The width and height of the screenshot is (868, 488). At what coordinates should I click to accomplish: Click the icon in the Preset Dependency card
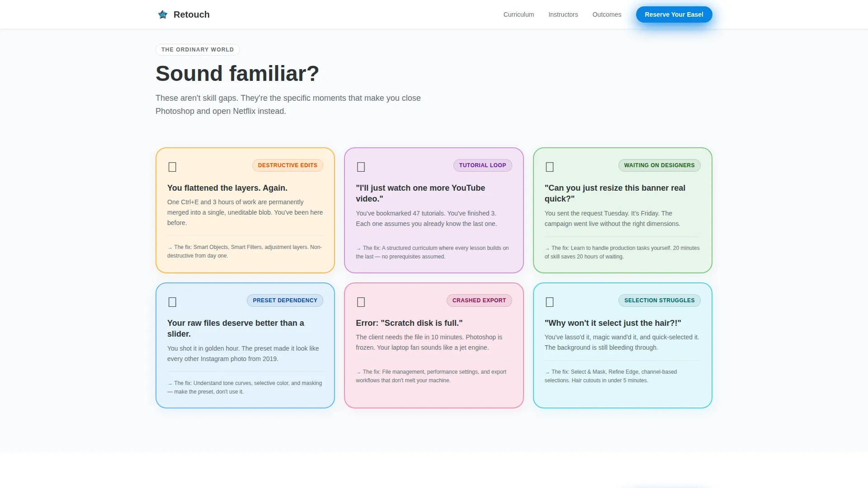tap(172, 302)
